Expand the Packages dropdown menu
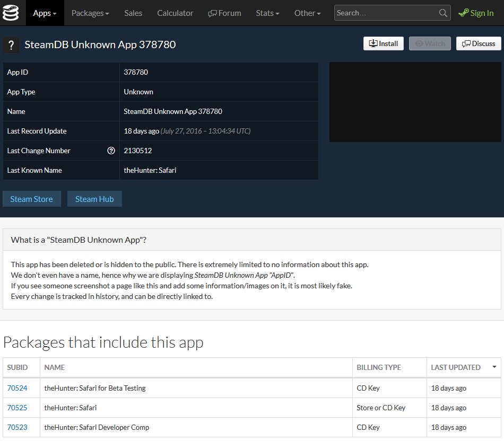Screen dimensions: 504x441 (x=90, y=13)
